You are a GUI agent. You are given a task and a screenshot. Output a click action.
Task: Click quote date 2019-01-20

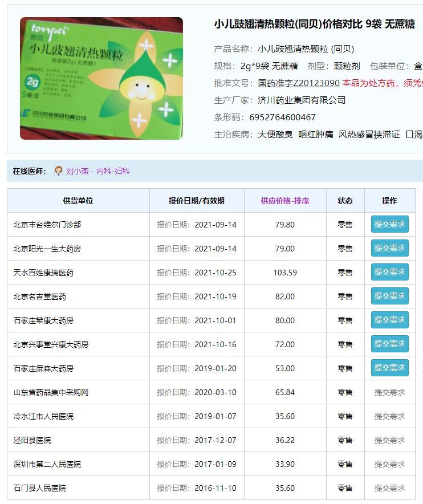(x=215, y=368)
